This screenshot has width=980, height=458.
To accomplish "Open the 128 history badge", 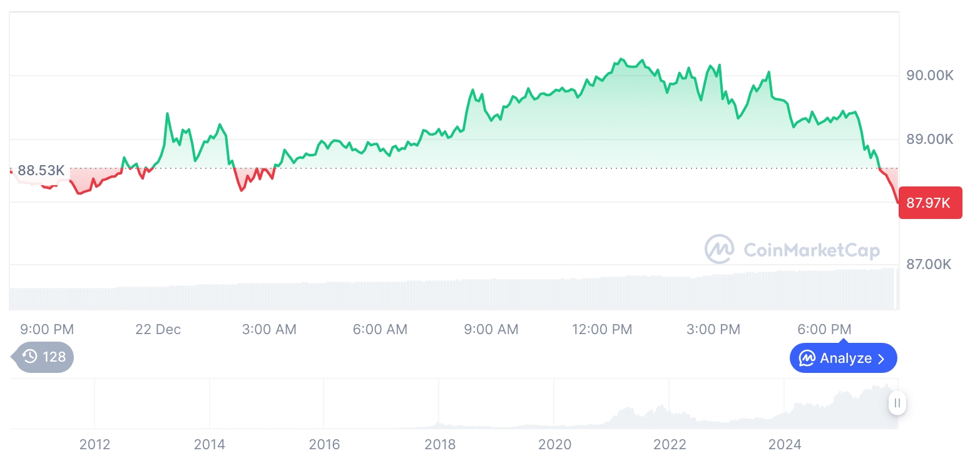I will point(44,357).
